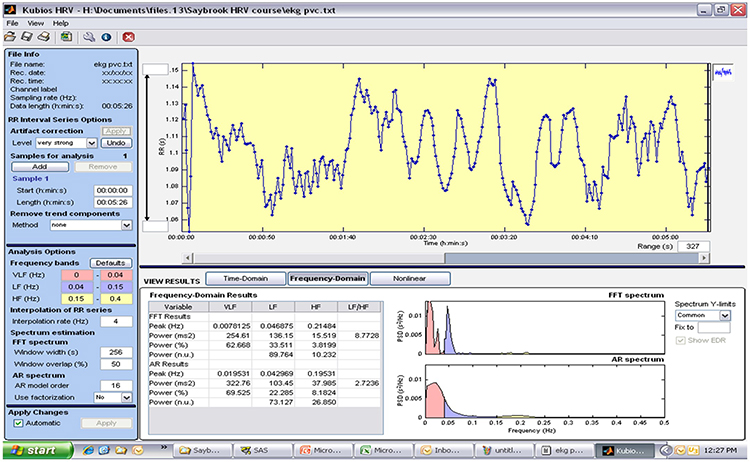
Task: Click the magnifier preferences toolbar icon
Action: coord(89,36)
